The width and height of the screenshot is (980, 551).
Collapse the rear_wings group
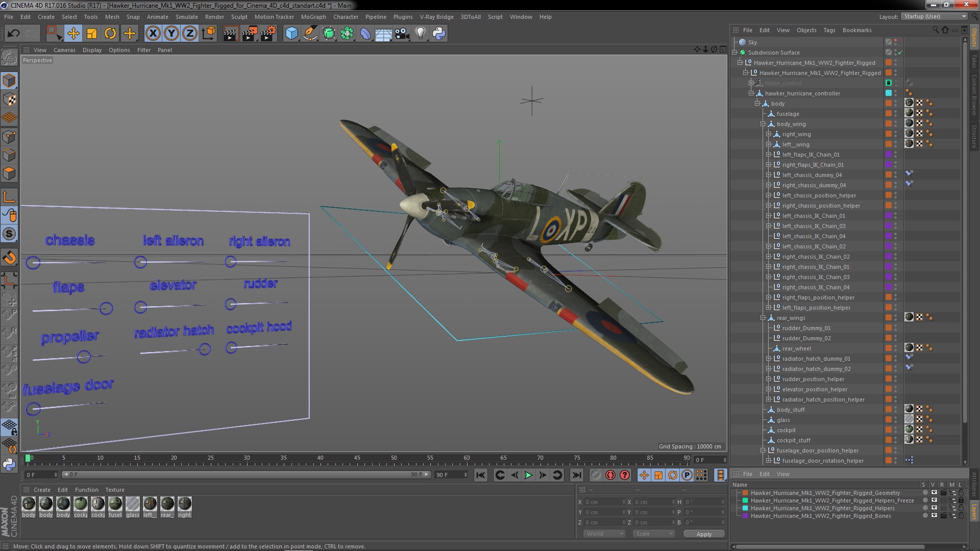[763, 318]
